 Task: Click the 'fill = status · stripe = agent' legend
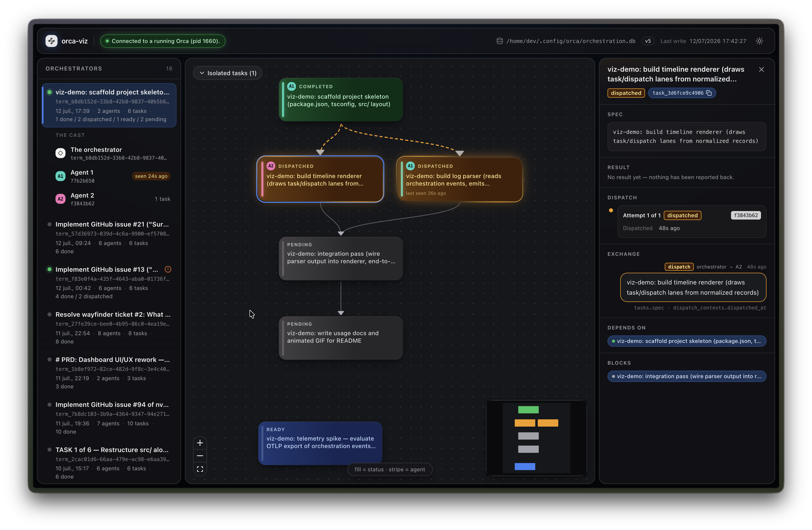[x=389, y=469]
